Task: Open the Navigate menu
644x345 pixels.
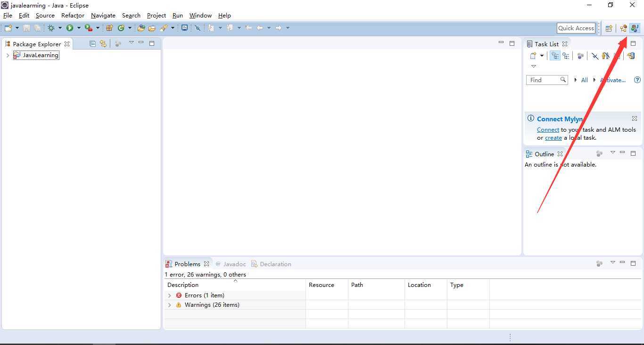Action: click(x=103, y=15)
